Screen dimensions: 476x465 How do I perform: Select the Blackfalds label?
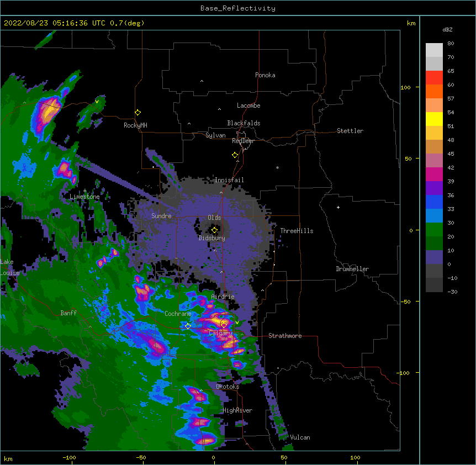[x=244, y=123]
